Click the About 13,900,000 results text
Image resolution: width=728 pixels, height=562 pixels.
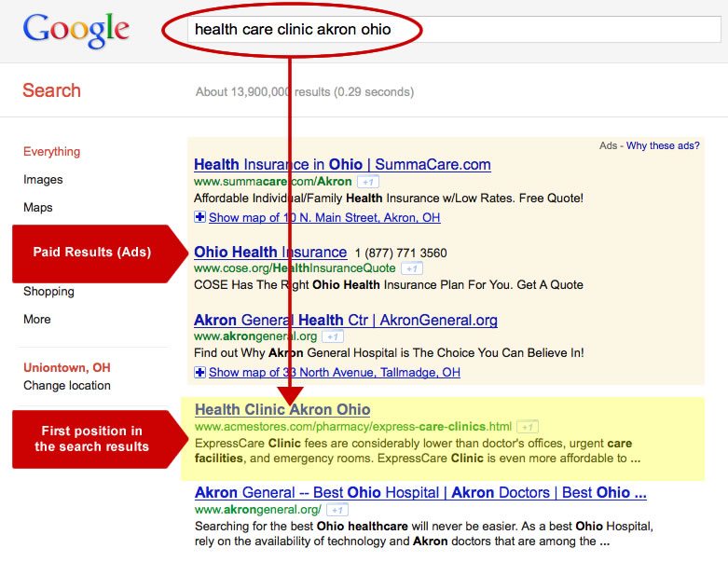[305, 92]
